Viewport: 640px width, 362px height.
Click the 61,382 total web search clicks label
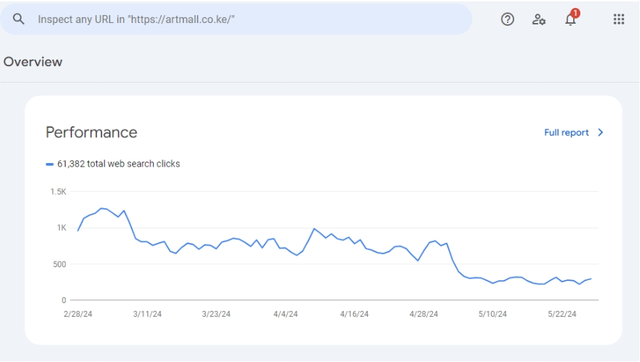[x=118, y=164]
